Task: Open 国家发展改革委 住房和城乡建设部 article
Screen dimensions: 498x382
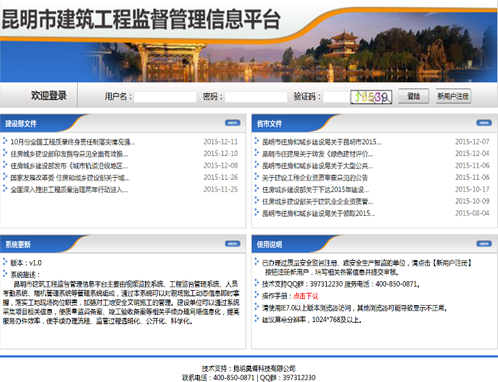Action: (x=70, y=178)
